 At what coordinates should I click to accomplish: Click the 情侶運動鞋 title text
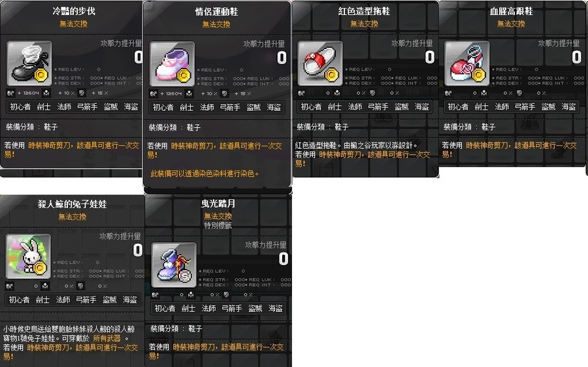[x=216, y=12]
